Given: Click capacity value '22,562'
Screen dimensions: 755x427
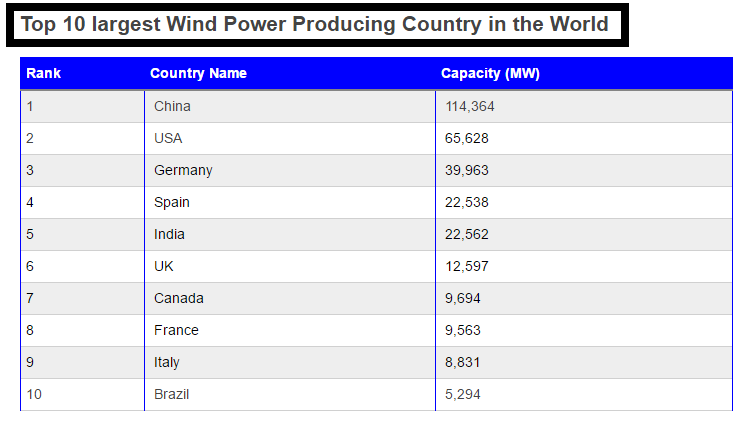Looking at the screenshot, I should coord(467,234).
